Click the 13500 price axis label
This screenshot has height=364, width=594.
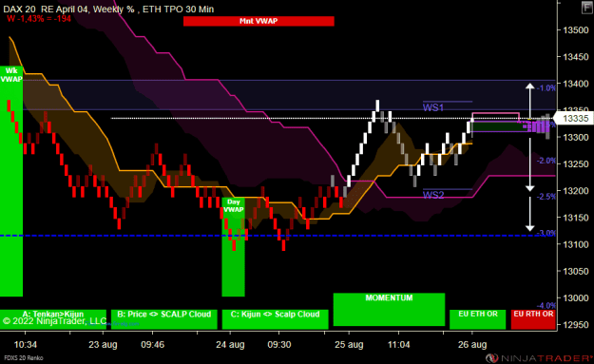576,29
